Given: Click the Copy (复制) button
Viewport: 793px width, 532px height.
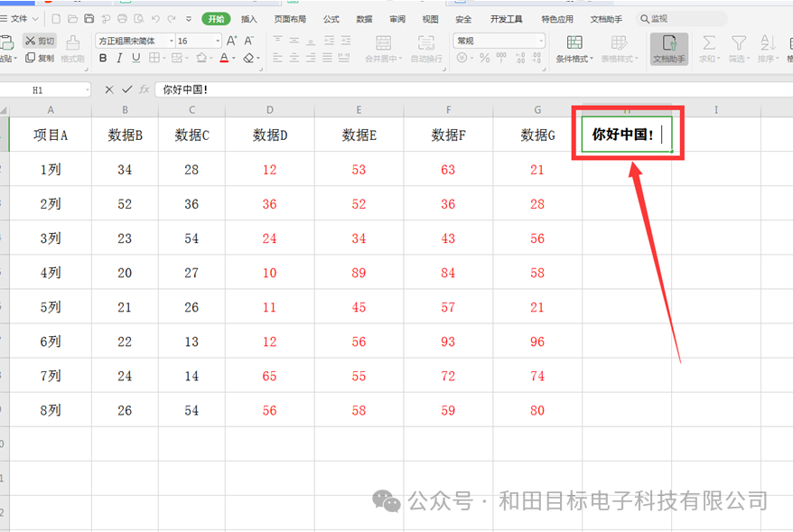Looking at the screenshot, I should pyautogui.click(x=40, y=58).
